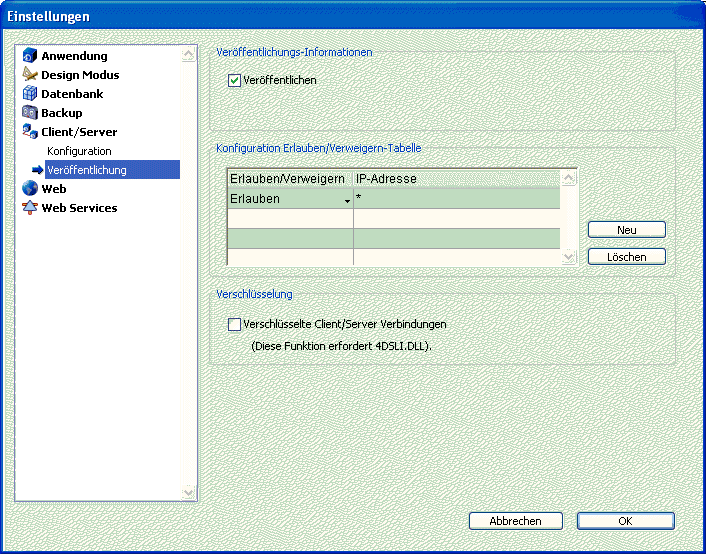Click the Web Services icon
The height and width of the screenshot is (554, 706).
(x=30, y=208)
